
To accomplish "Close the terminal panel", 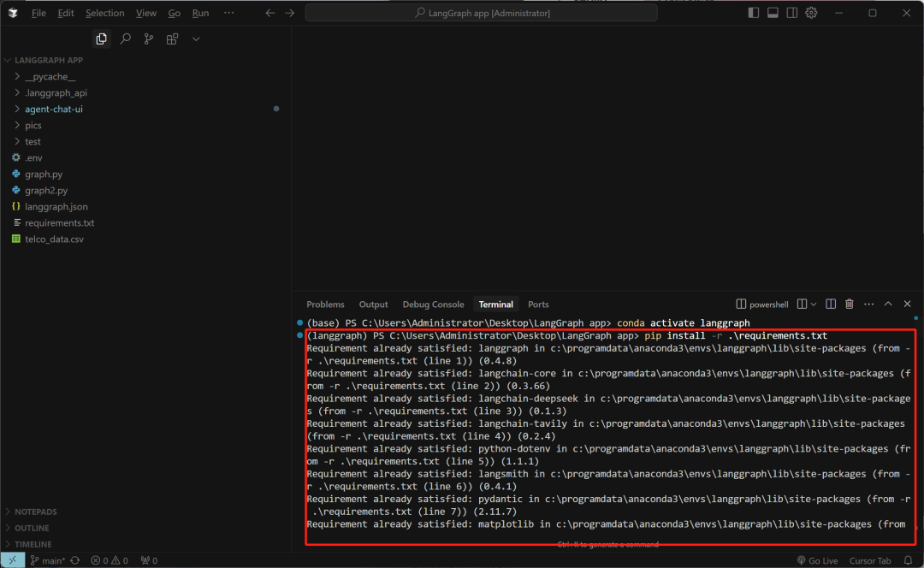I will (907, 304).
